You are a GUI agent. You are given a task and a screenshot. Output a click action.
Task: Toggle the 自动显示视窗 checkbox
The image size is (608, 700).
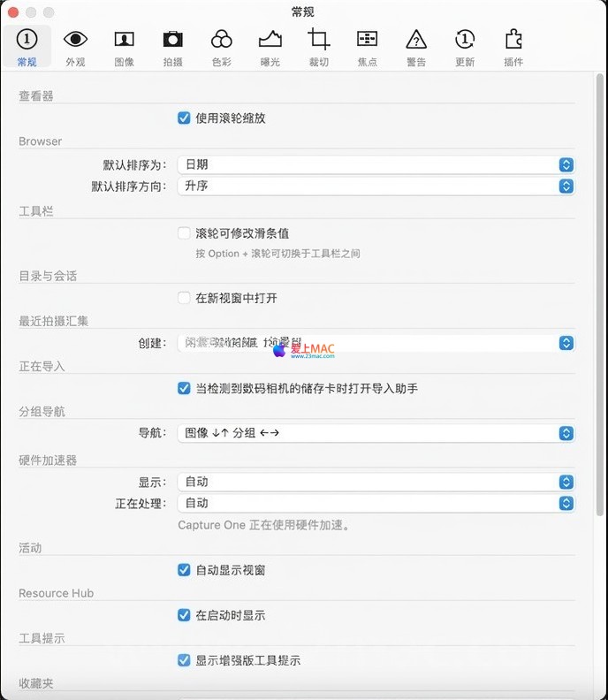click(x=184, y=570)
